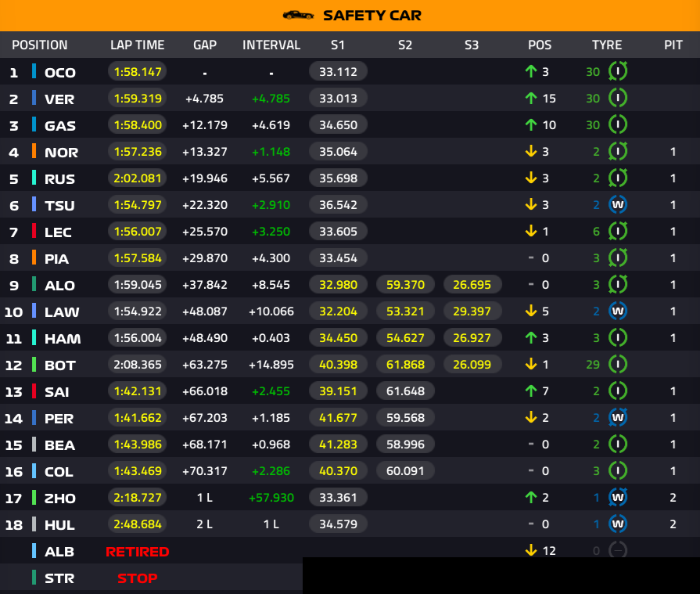This screenshot has width=700, height=594.
Task: Select the INTERVAL column header
Action: [271, 45]
